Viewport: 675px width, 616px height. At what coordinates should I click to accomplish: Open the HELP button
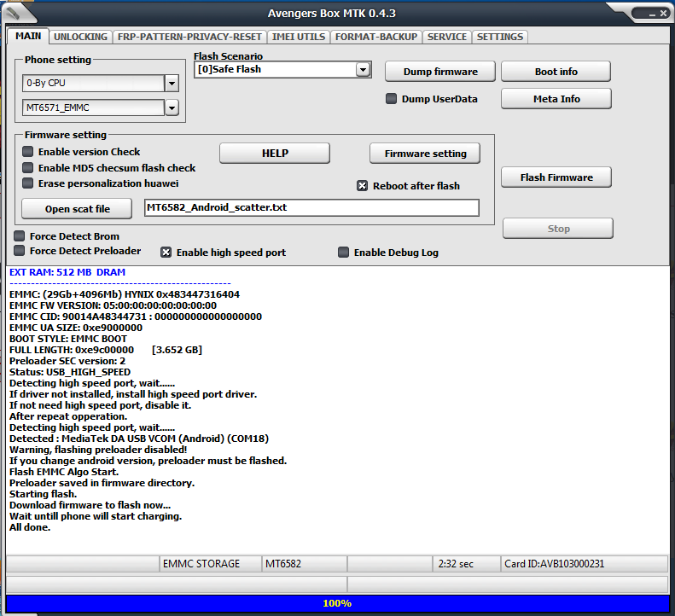[275, 154]
